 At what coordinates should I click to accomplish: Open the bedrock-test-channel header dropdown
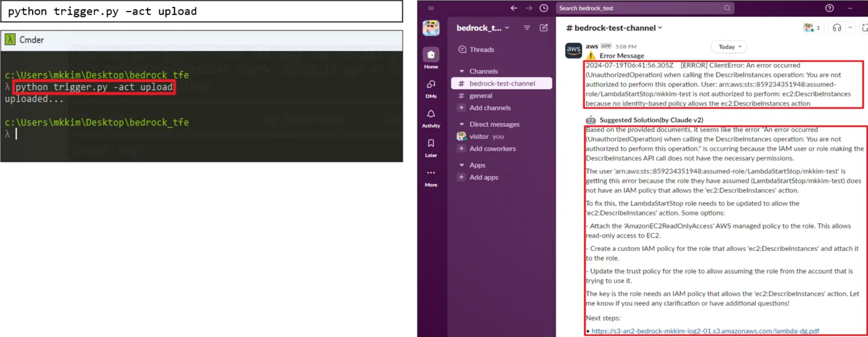pyautogui.click(x=614, y=28)
